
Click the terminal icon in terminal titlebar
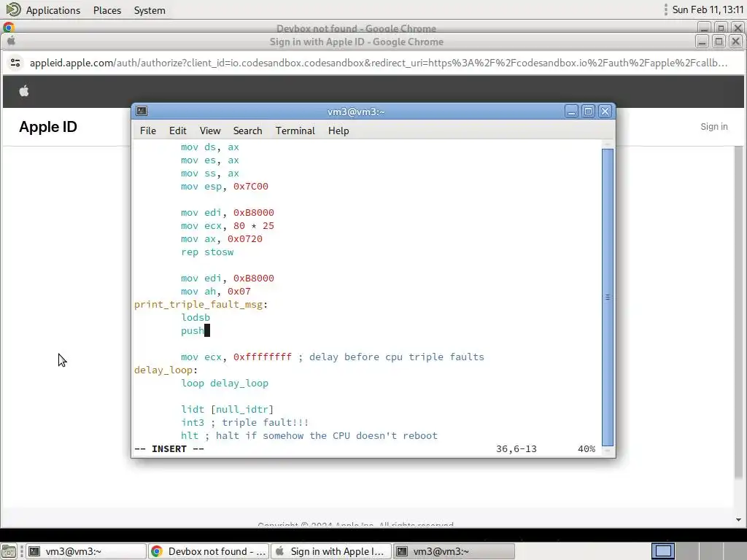coord(142,111)
